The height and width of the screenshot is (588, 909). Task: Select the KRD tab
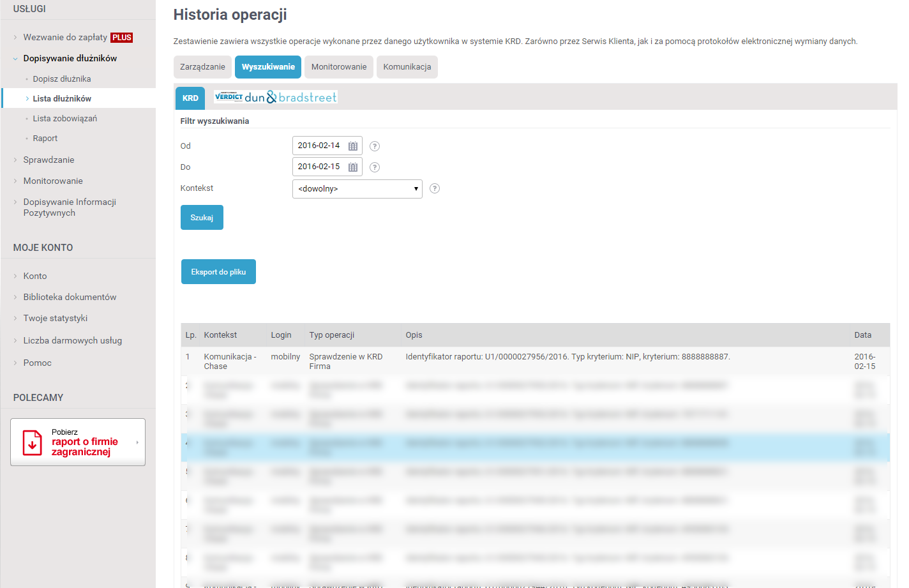pyautogui.click(x=190, y=98)
